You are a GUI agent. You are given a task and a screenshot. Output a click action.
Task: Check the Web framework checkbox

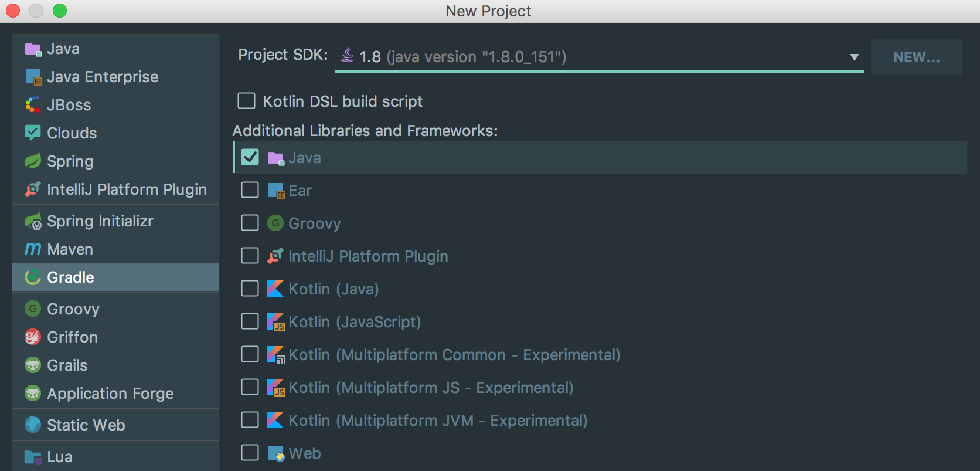click(250, 453)
